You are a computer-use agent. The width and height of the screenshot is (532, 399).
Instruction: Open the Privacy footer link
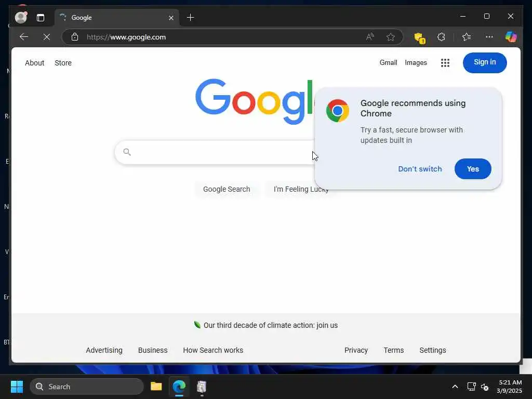click(356, 350)
